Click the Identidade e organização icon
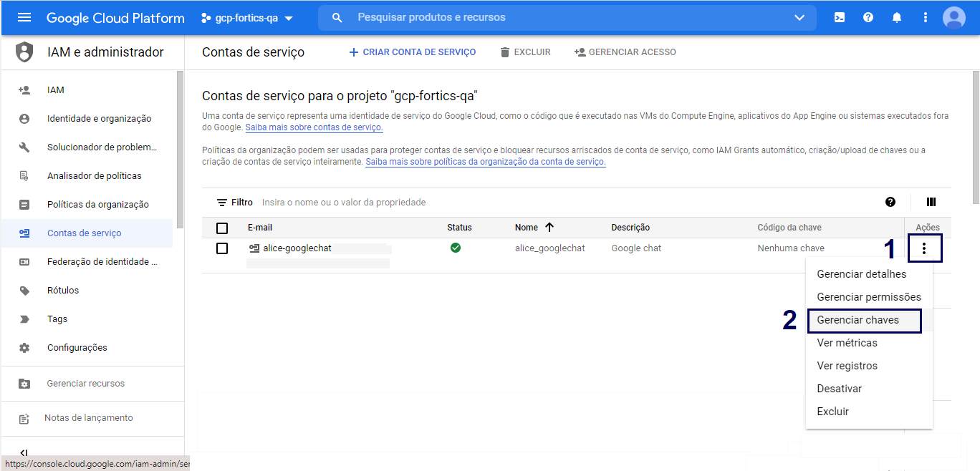Viewport: 980px width, 471px height. [x=24, y=119]
